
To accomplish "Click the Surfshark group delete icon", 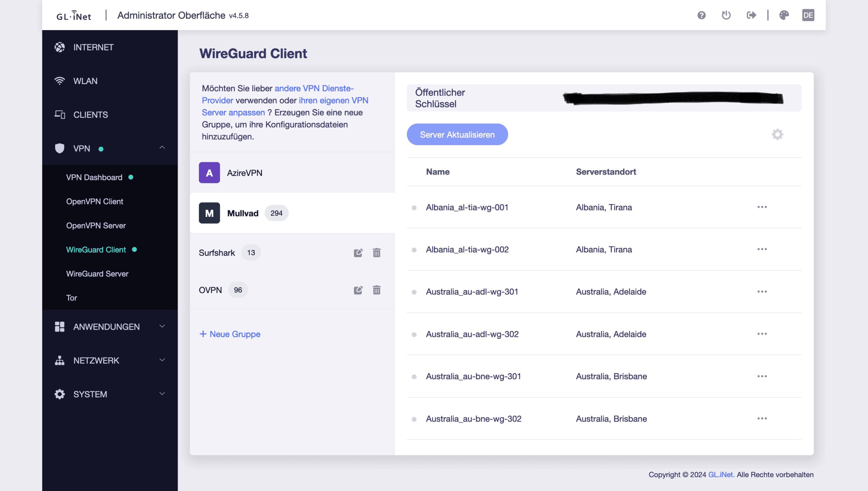I will (377, 252).
